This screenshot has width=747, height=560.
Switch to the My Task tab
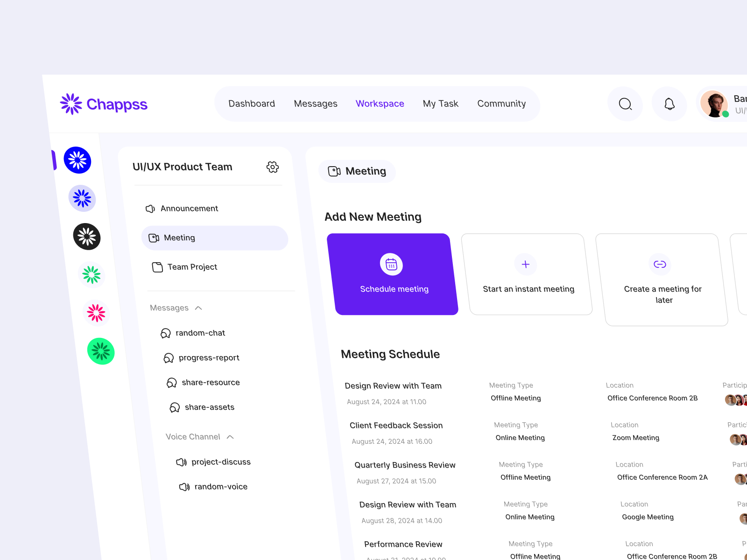click(x=440, y=104)
